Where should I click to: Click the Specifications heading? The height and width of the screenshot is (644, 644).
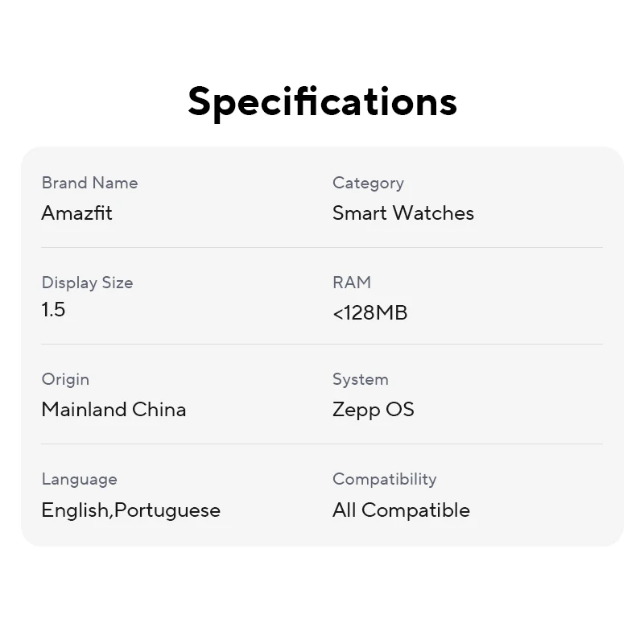pyautogui.click(x=323, y=103)
